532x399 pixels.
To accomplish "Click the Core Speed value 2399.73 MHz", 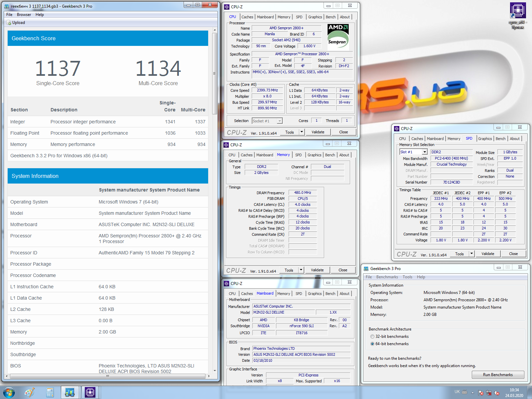I will 267,90.
